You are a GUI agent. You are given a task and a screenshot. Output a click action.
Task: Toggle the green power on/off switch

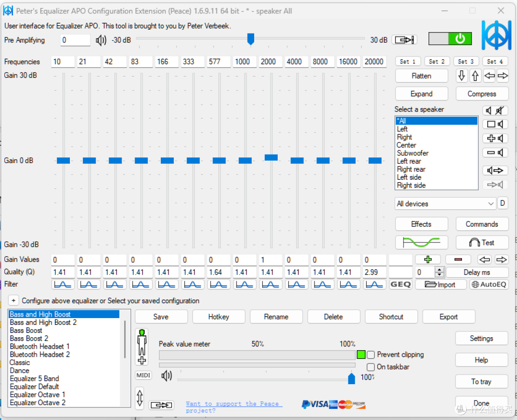[450, 39]
